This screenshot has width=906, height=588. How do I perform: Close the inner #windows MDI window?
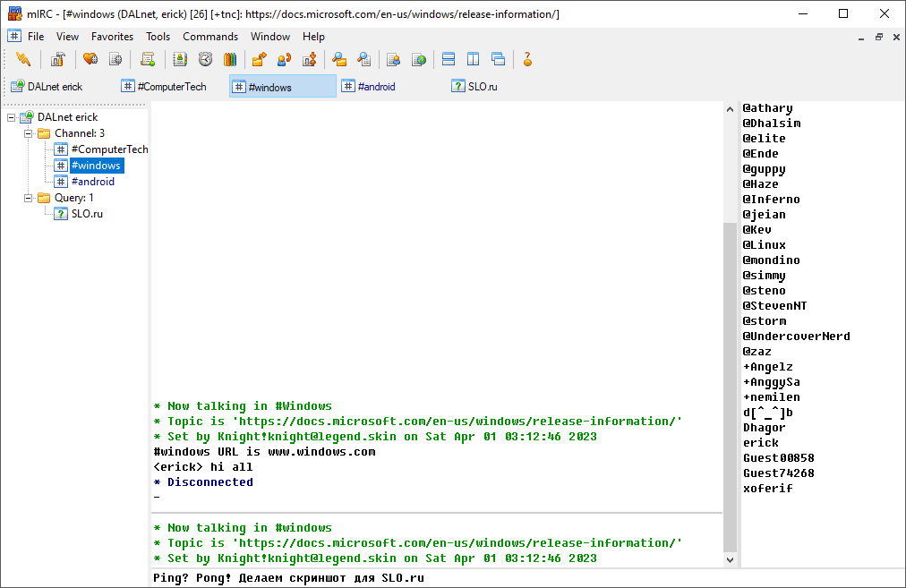pos(896,37)
